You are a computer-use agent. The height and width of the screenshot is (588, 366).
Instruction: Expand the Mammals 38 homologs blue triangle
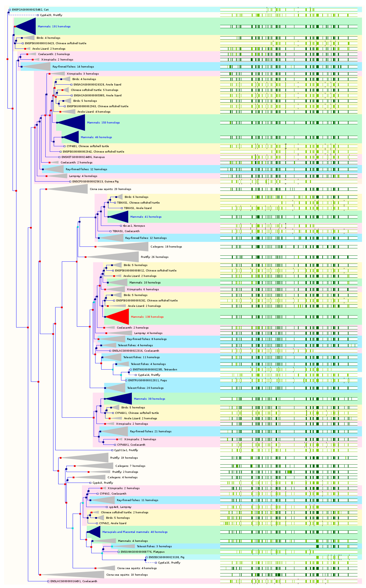[118, 399]
